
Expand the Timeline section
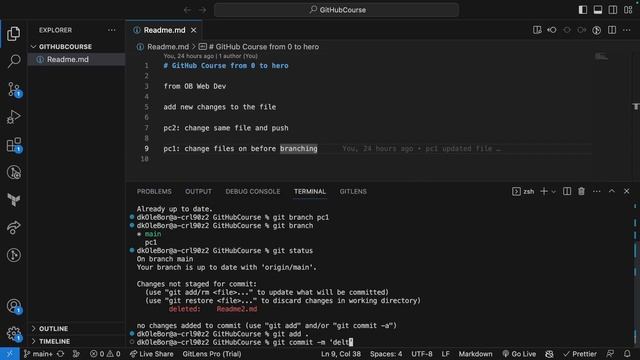coord(54,341)
